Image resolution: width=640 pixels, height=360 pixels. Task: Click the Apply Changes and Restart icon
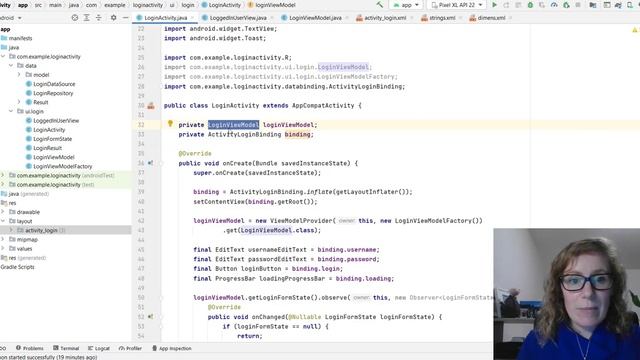506,5
